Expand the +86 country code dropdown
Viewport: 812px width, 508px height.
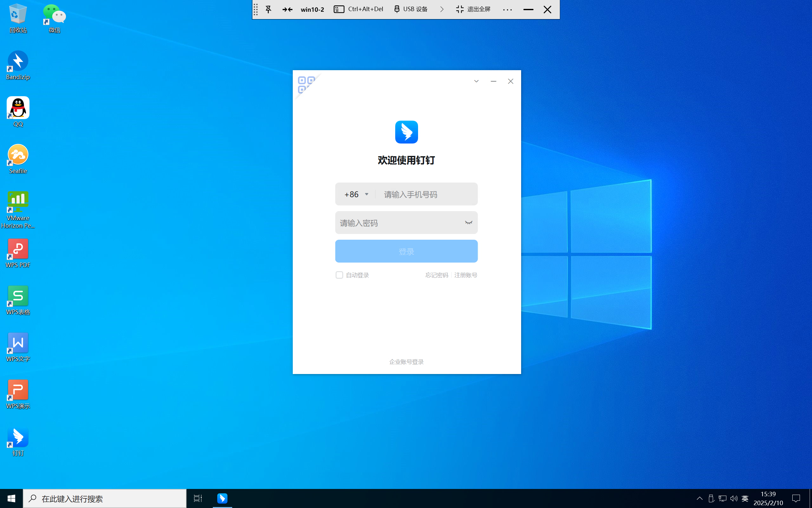(x=356, y=194)
